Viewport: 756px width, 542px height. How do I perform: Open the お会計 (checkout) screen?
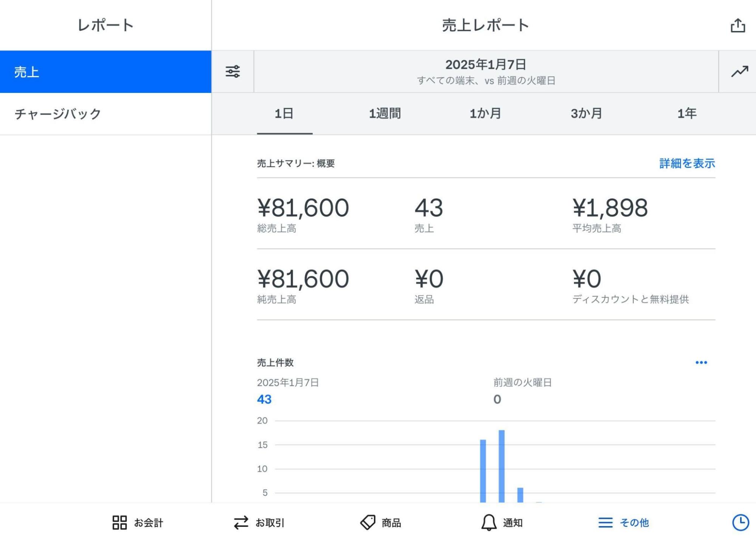[138, 523]
